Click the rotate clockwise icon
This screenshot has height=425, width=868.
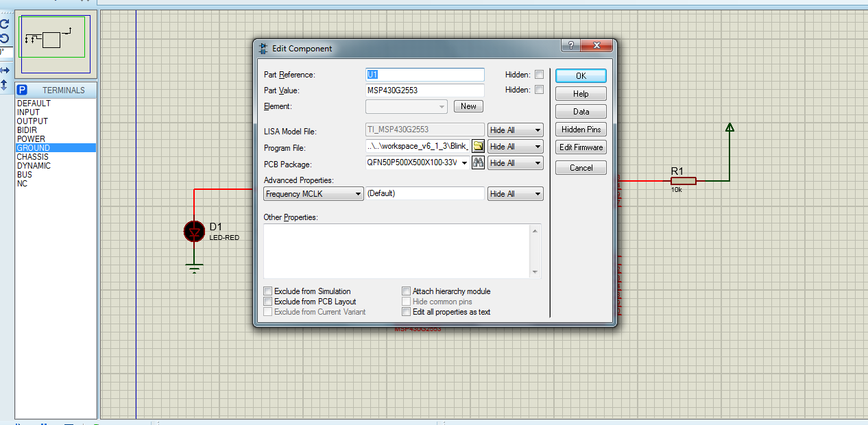click(4, 24)
